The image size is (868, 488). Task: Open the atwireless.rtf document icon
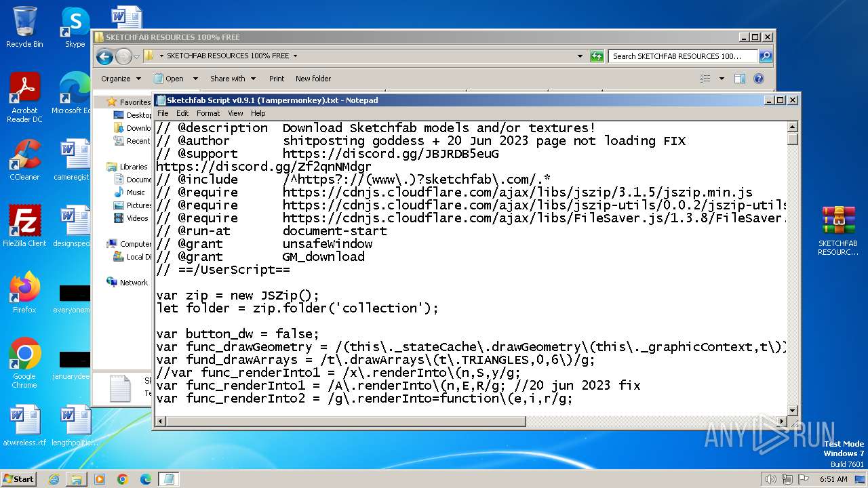coord(24,426)
